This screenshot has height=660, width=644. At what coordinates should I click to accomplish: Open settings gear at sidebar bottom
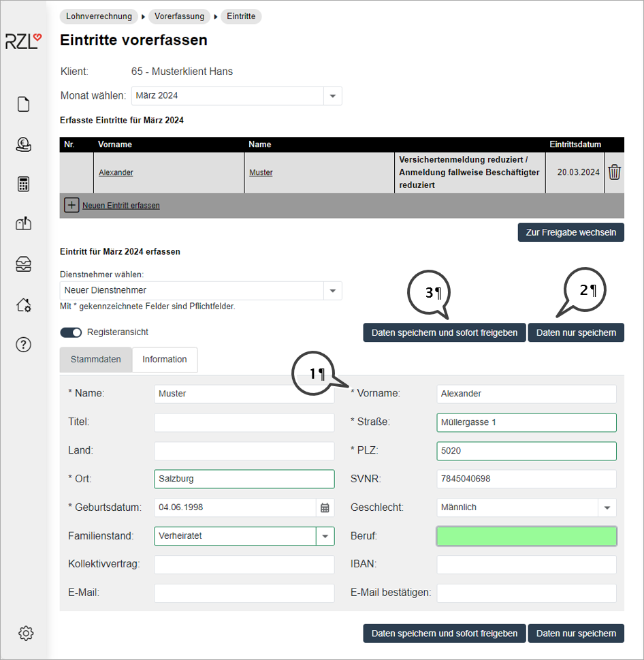click(26, 633)
